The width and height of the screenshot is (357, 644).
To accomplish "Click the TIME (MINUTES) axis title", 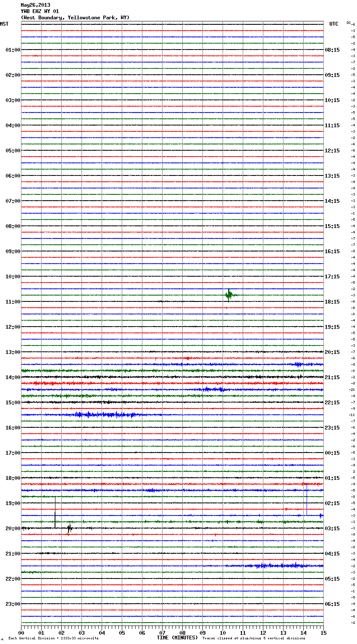I will click(177, 638).
